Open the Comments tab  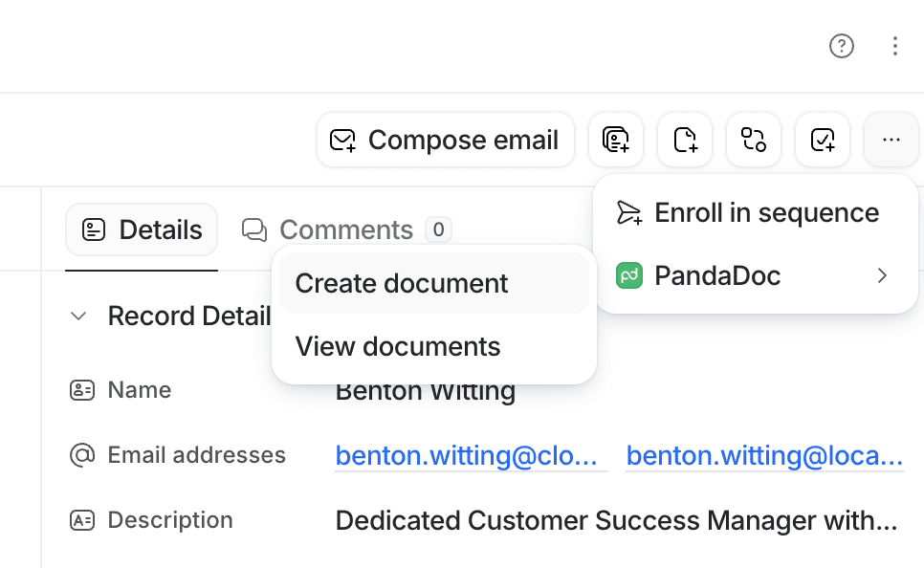[328, 229]
